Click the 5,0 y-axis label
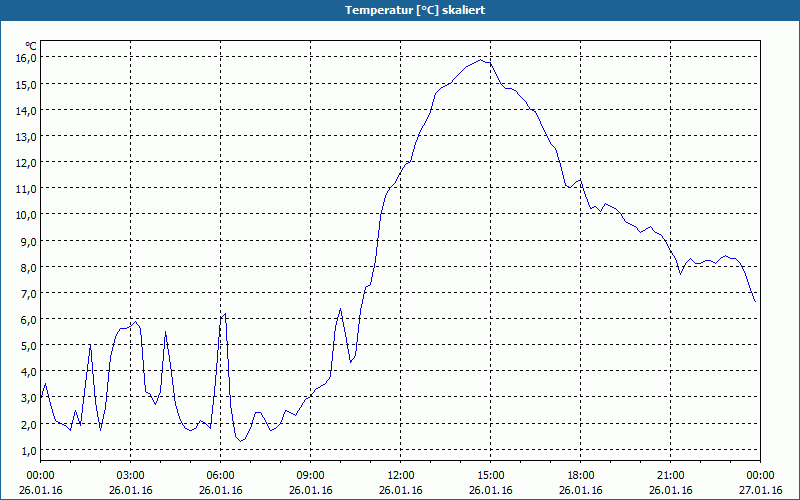Viewport: 800px width, 500px height. tap(29, 345)
